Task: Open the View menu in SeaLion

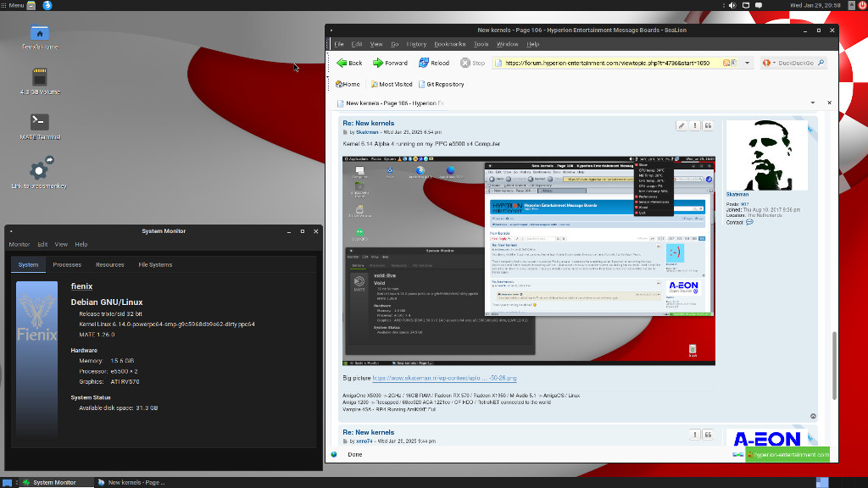Action: pyautogui.click(x=376, y=44)
